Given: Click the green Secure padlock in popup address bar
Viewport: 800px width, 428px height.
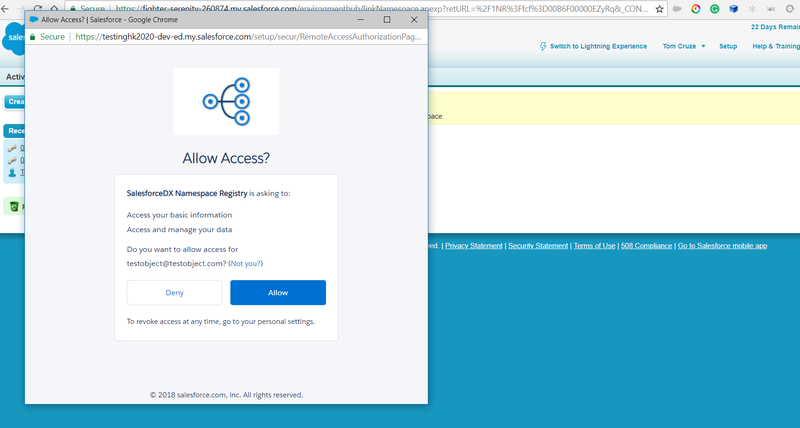Looking at the screenshot, I should tap(33, 37).
